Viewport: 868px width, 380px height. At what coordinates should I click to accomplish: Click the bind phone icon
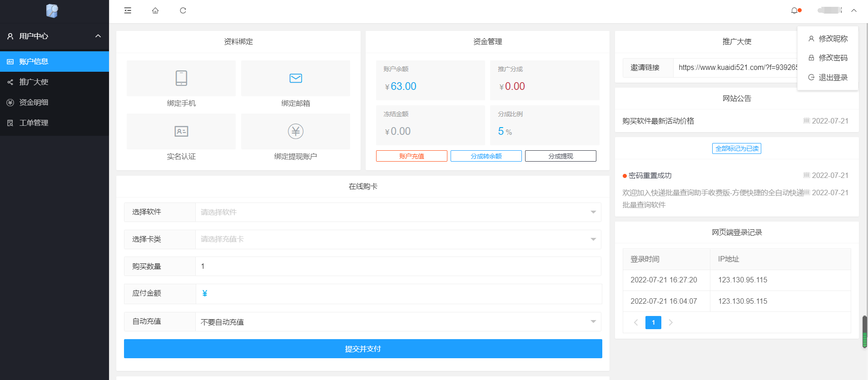coord(181,78)
